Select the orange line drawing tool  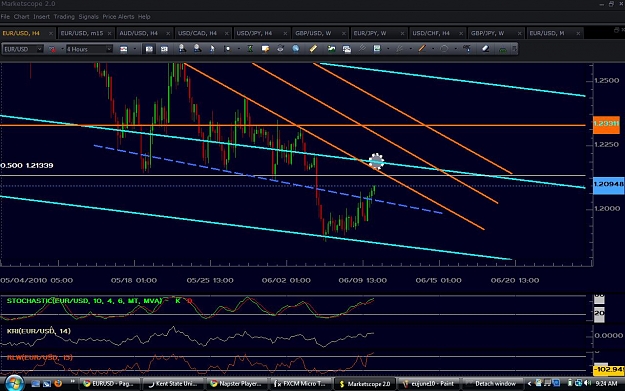422,49
